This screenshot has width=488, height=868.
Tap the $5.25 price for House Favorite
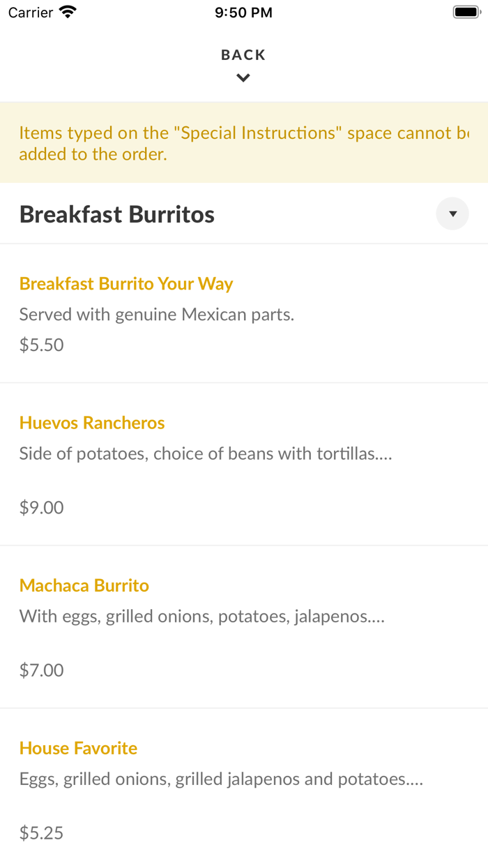pos(41,832)
